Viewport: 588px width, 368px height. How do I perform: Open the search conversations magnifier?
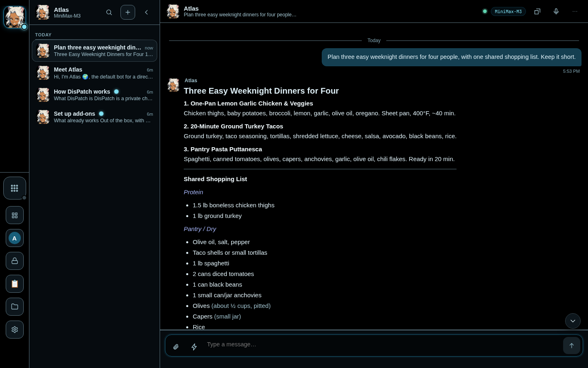[x=109, y=12]
